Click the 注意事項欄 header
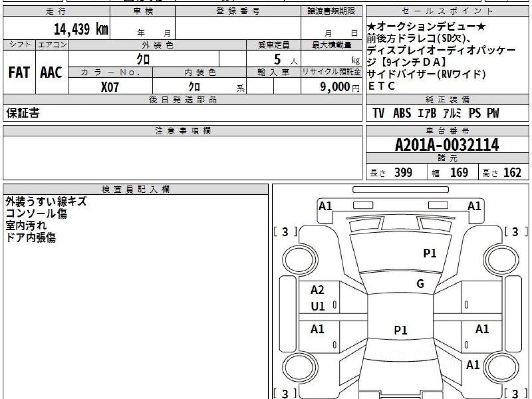The image size is (532, 399). point(182,131)
